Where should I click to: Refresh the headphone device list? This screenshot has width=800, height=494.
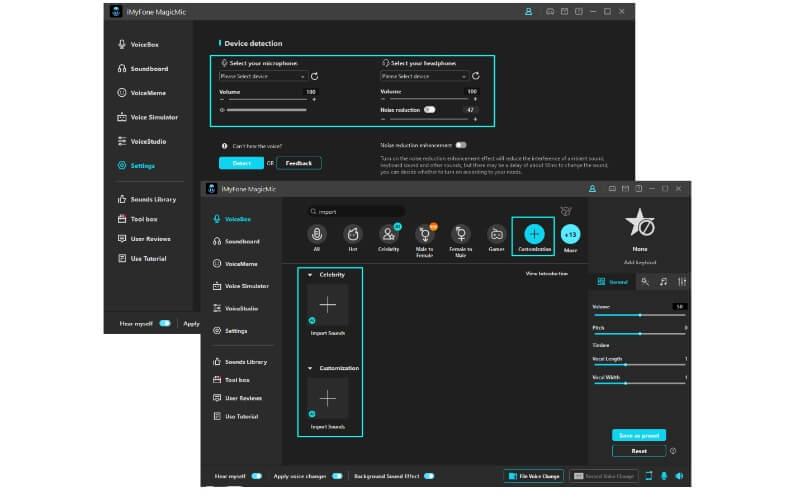click(x=476, y=76)
